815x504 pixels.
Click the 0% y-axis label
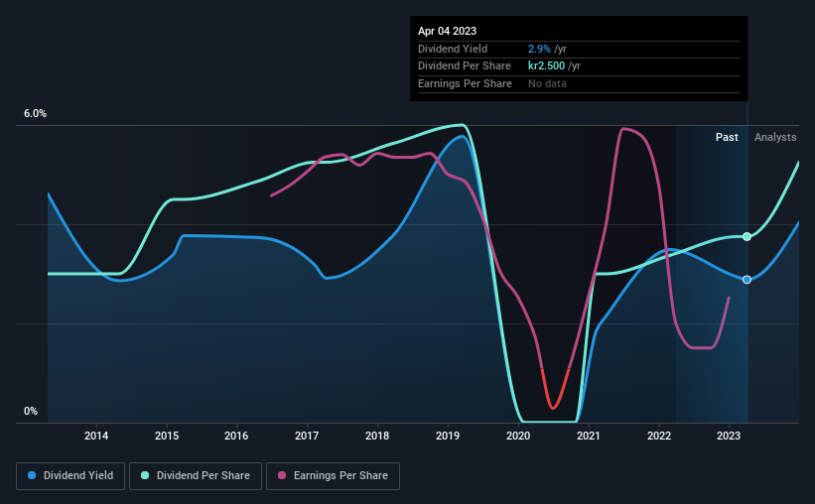click(31, 411)
